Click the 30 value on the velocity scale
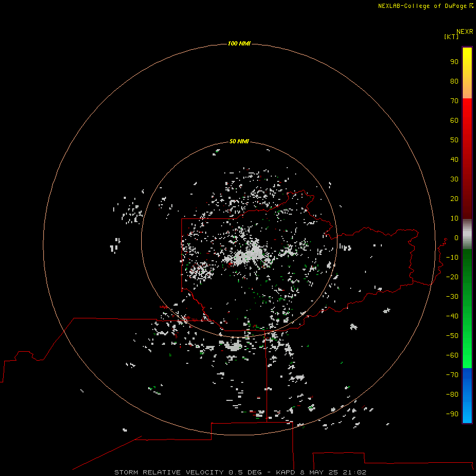Image resolution: width=476 pixels, height=476 pixels. (454, 179)
